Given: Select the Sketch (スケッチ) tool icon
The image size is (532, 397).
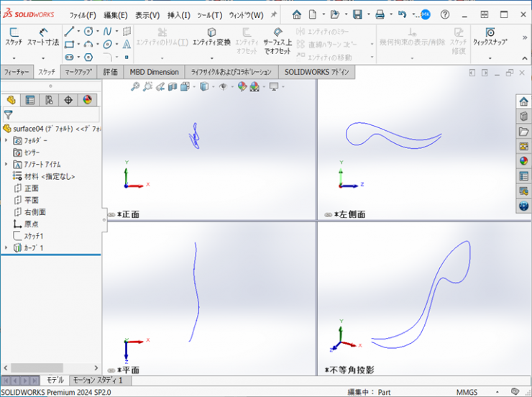Looking at the screenshot, I should 14,37.
